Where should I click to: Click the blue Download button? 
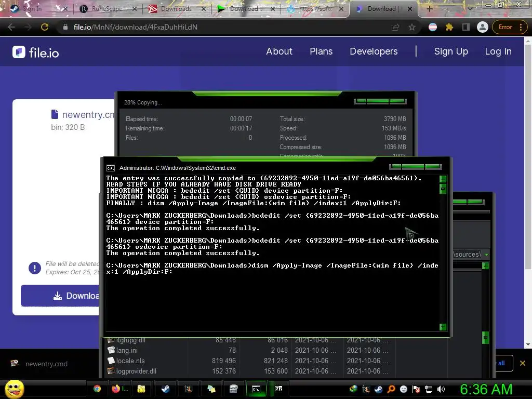[x=60, y=296]
